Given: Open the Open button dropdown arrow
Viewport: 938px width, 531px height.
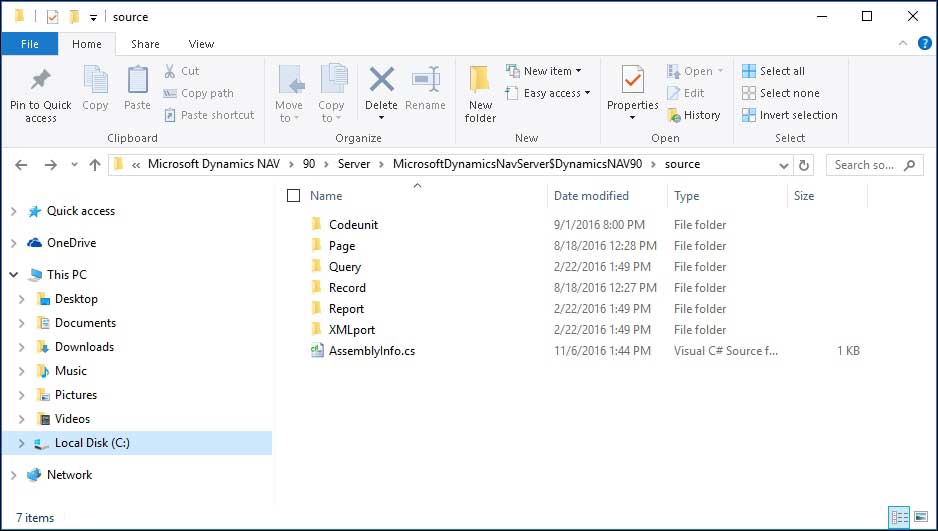Looking at the screenshot, I should (x=720, y=71).
